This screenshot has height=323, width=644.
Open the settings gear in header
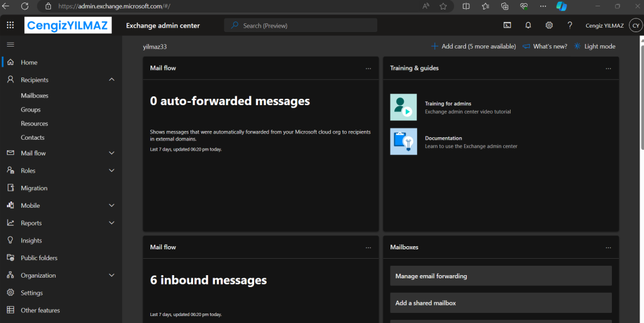[x=549, y=25]
